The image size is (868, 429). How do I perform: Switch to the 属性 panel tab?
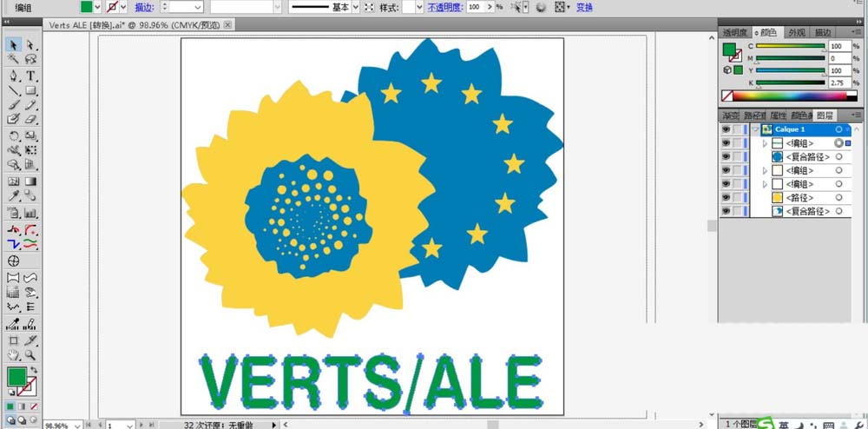pyautogui.click(x=778, y=115)
